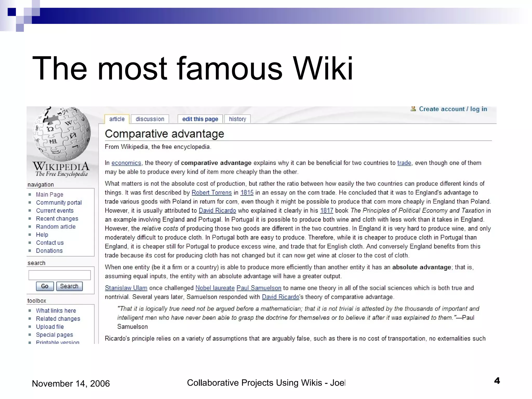Go to Main Page in navigation
This screenshot has height=399, width=532.
pyautogui.click(x=50, y=195)
